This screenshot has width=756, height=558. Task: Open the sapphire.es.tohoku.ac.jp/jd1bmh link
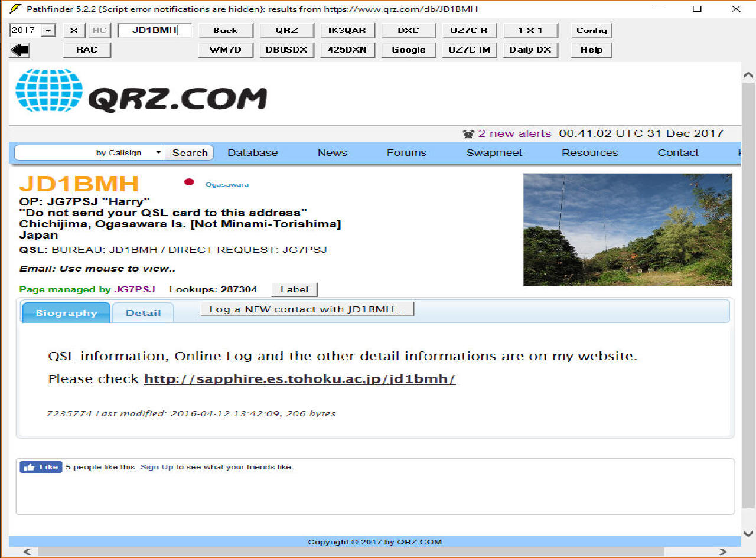(299, 379)
